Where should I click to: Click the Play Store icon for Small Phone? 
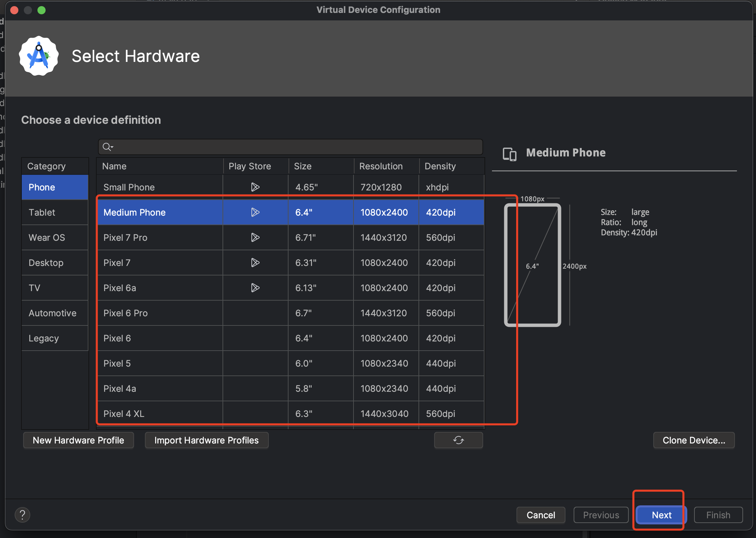[255, 187]
